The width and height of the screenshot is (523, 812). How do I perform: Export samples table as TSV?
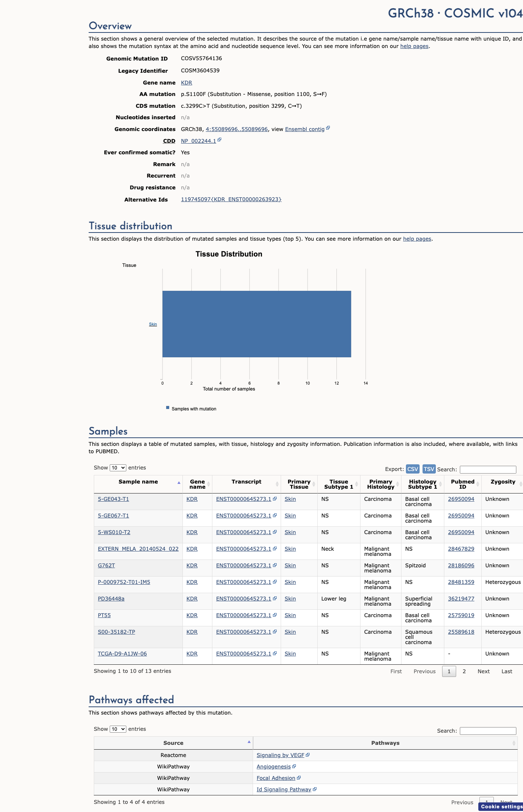click(429, 469)
